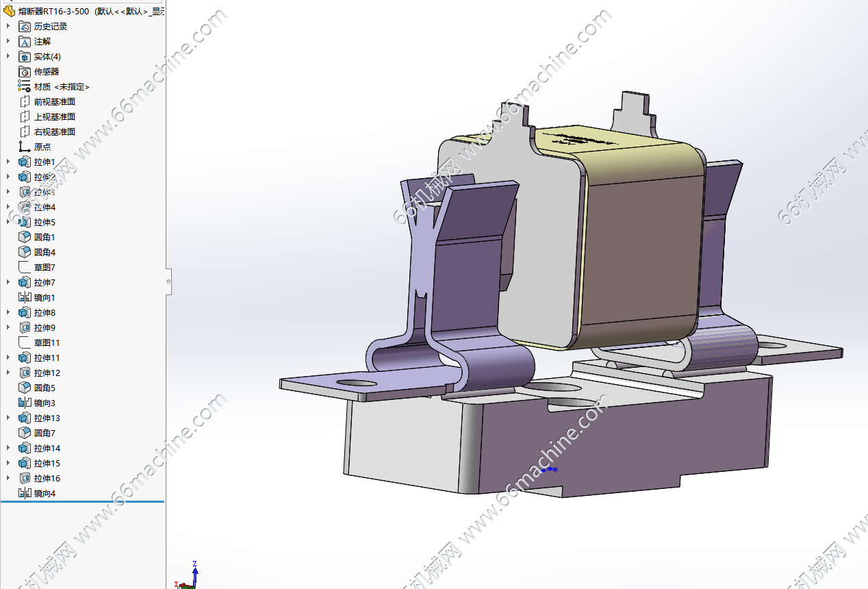
Task: Click the 熔断器RT16-3-500 part icon
Action: [x=9, y=11]
